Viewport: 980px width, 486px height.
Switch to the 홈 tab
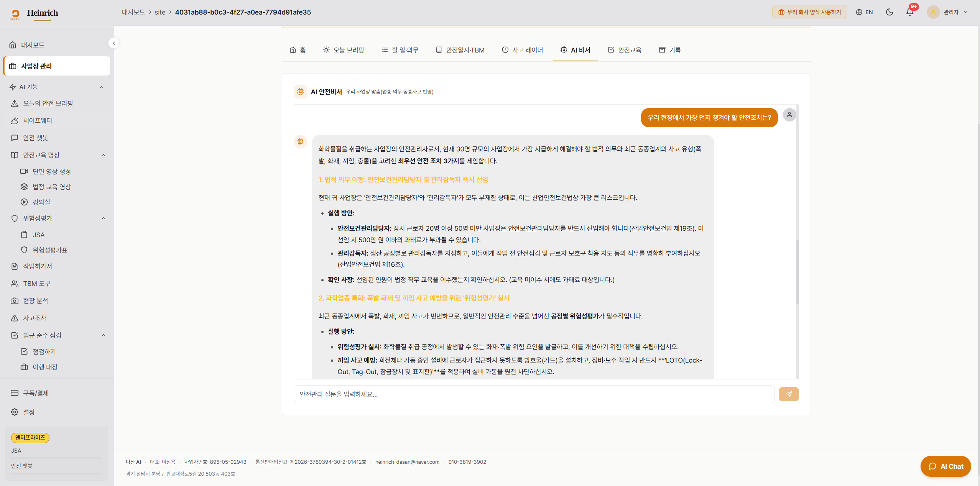click(x=298, y=50)
